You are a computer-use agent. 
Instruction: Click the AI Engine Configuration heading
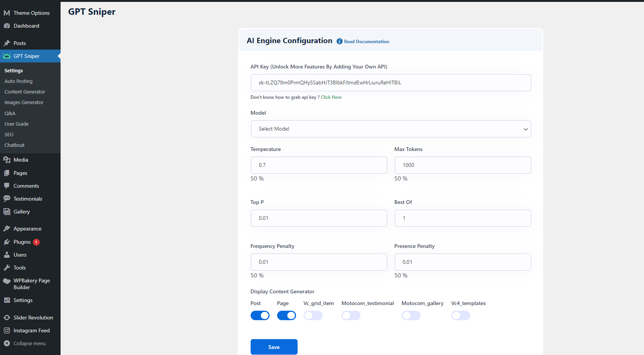[x=290, y=41]
